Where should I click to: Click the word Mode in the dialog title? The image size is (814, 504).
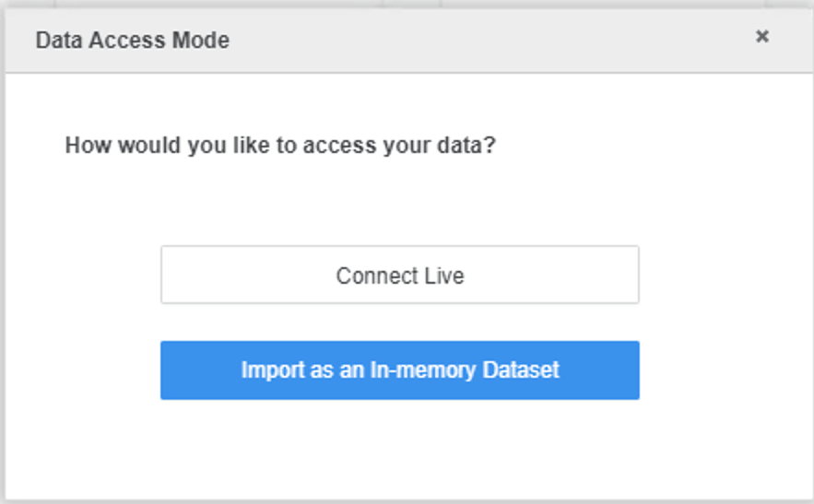[201, 40]
